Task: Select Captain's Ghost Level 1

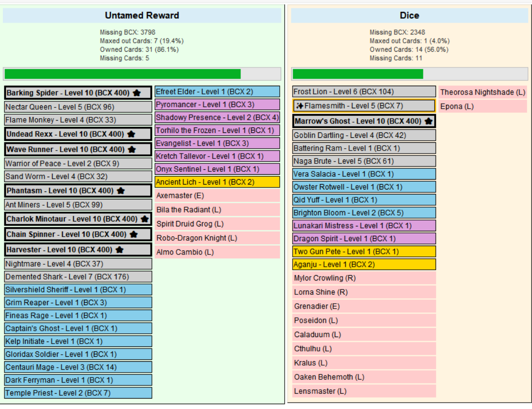Action: [x=78, y=328]
